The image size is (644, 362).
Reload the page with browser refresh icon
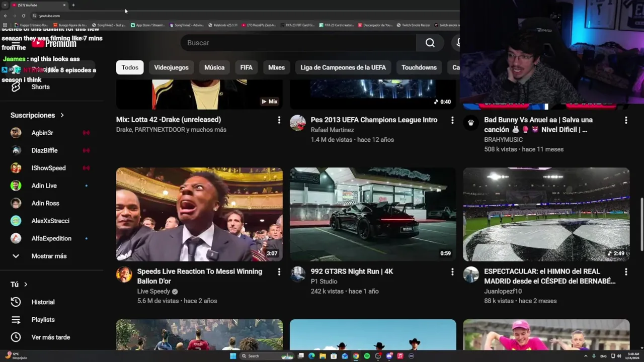pos(23,16)
